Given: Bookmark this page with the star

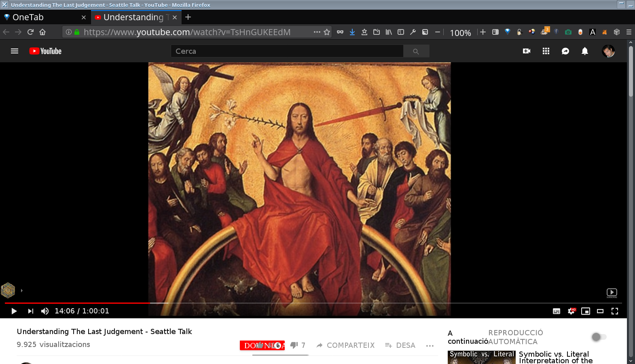Looking at the screenshot, I should [x=327, y=32].
